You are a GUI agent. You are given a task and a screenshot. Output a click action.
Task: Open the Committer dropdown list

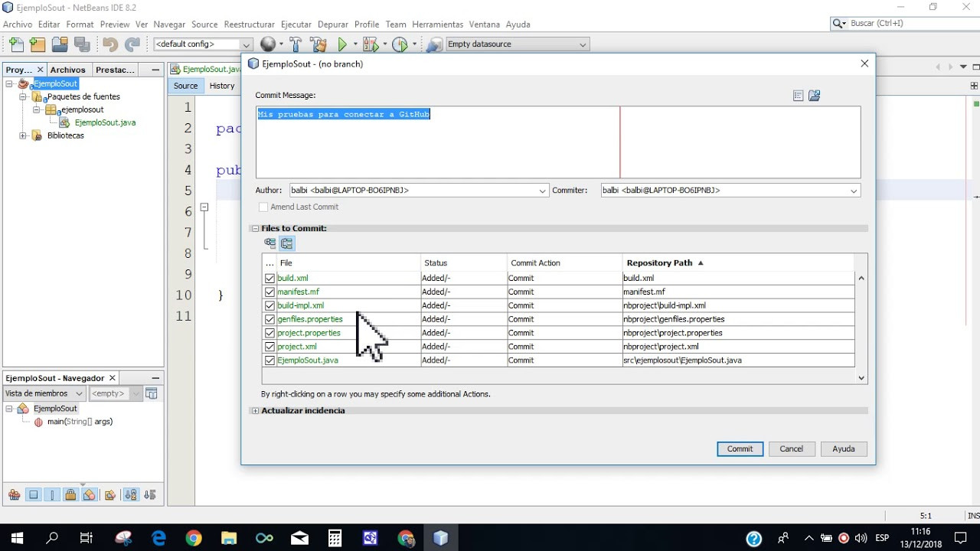point(854,190)
